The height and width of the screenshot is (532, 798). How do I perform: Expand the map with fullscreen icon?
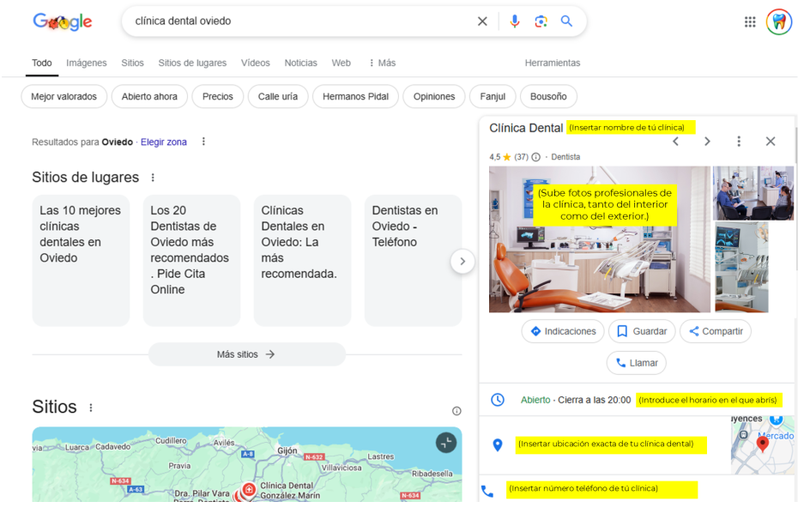446,443
